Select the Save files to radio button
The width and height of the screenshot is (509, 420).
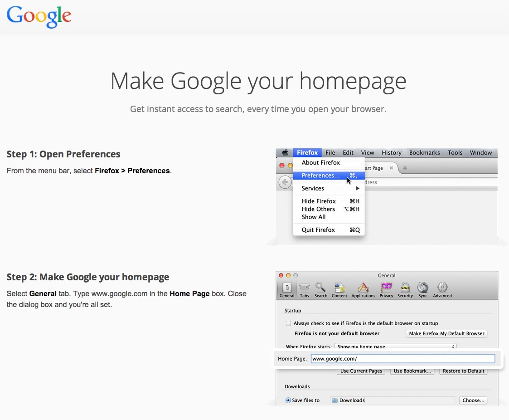coord(288,400)
